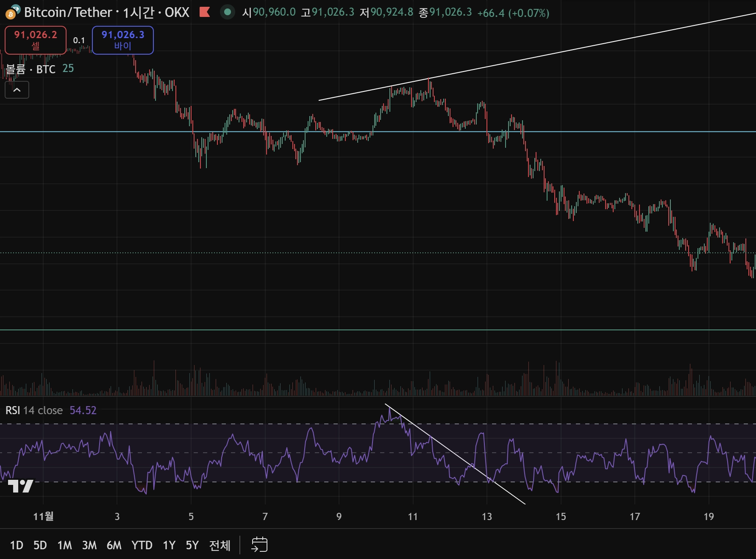Image resolution: width=756 pixels, height=559 pixels.
Task: Select the 5D time range
Action: point(40,545)
